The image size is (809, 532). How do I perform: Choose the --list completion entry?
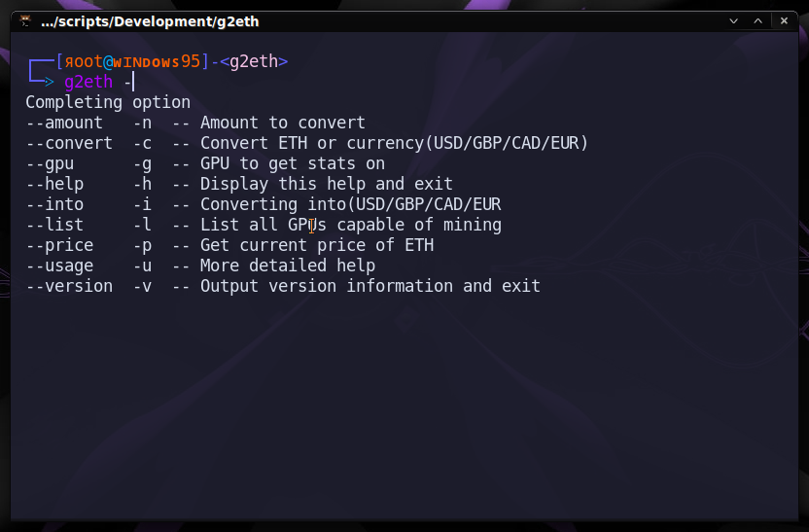click(x=54, y=225)
